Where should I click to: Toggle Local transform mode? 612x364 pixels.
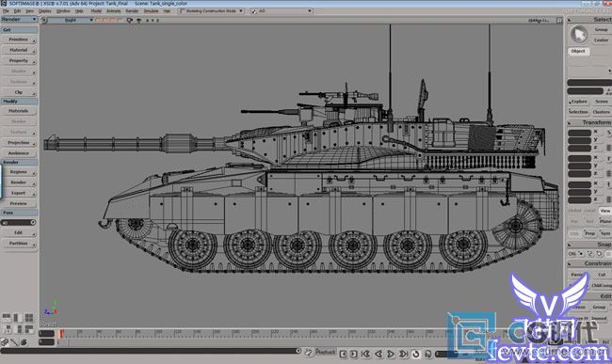(x=590, y=211)
